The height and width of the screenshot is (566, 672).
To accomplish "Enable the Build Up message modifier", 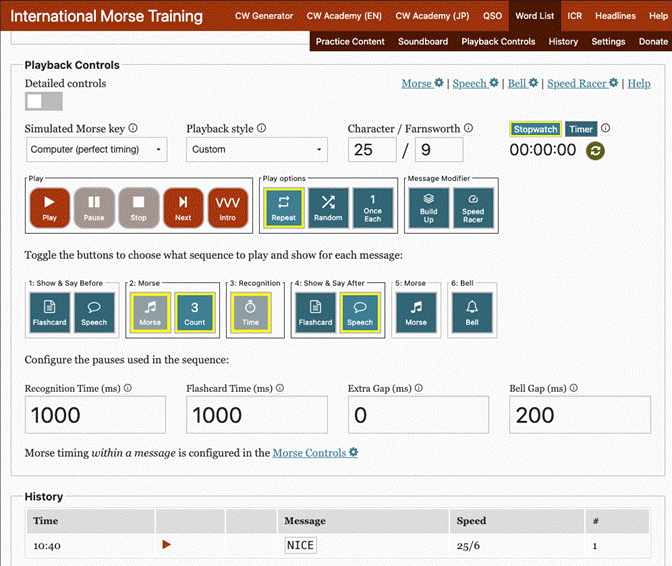I will coord(429,208).
